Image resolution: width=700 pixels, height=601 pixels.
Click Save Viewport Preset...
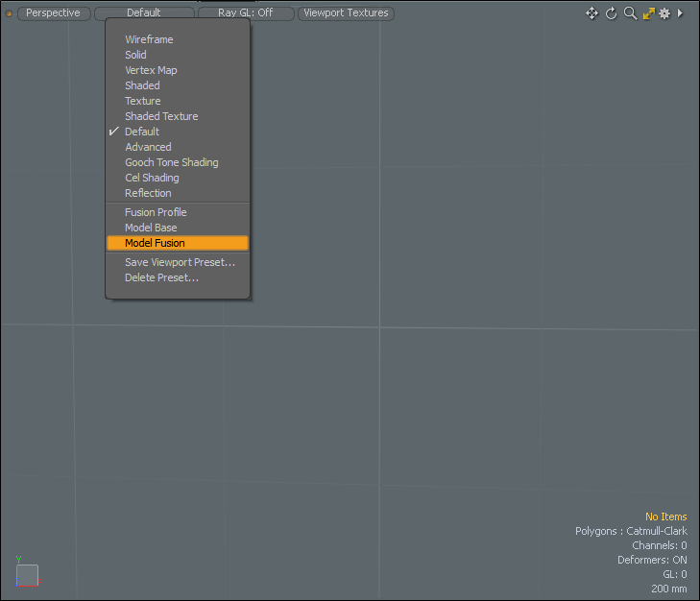pos(180,262)
